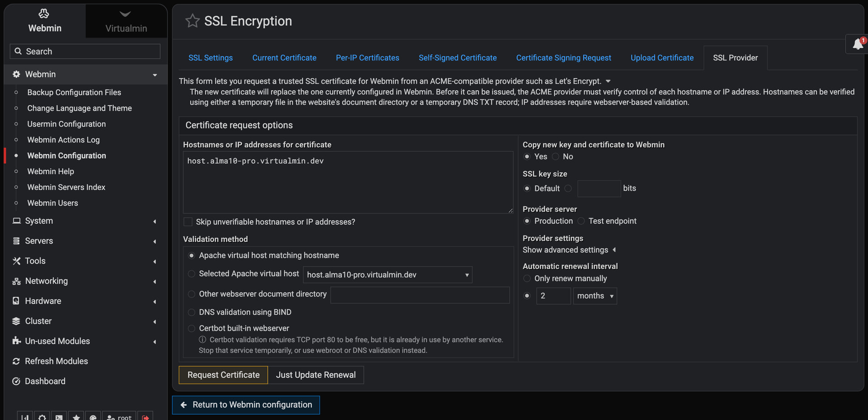Toggle night mode sun icon
868x420 pixels.
point(42,417)
